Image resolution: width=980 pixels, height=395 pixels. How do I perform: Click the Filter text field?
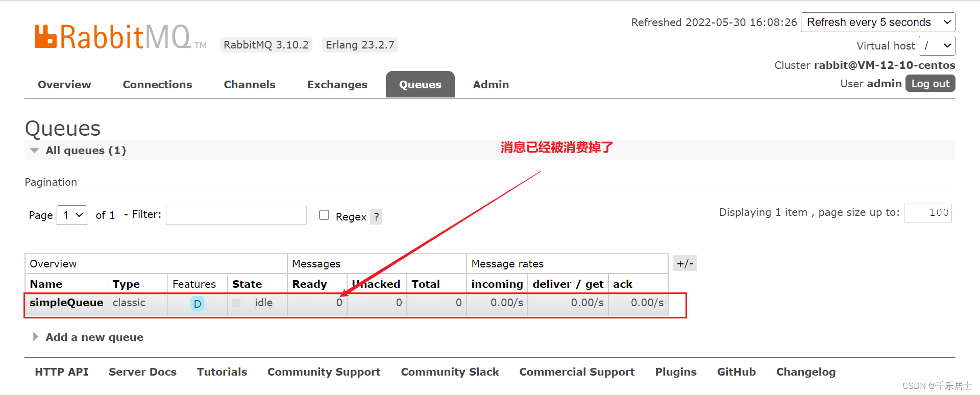[236, 215]
